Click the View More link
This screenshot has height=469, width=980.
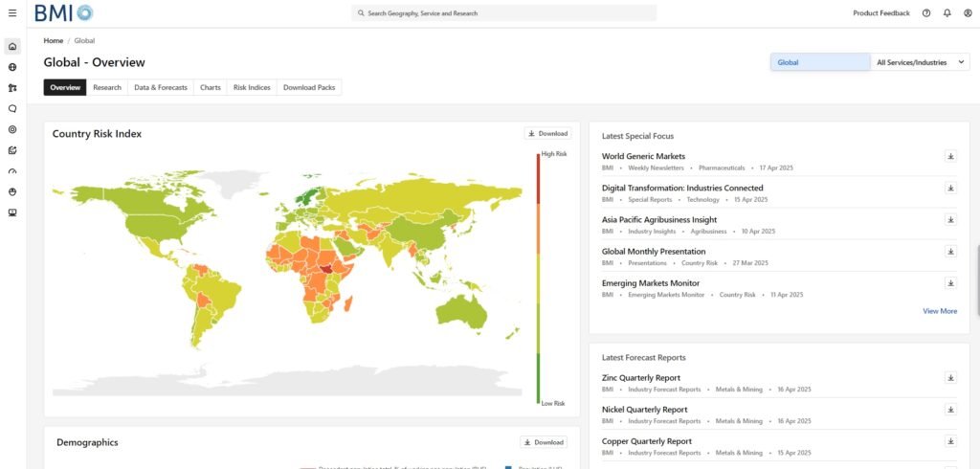pos(939,311)
